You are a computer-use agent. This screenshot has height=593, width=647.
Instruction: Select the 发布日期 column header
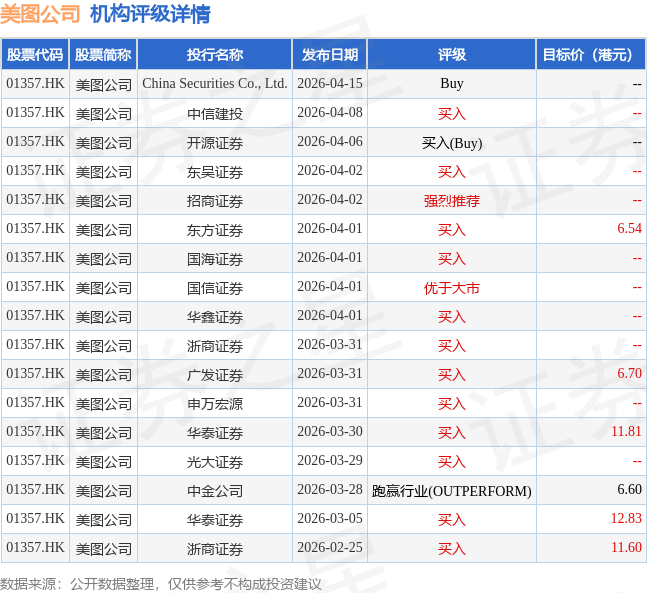tap(330, 54)
